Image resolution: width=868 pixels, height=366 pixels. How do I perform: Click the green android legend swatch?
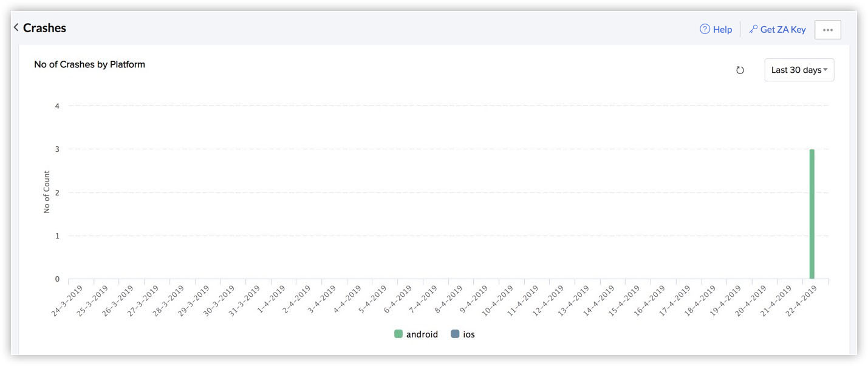point(398,334)
